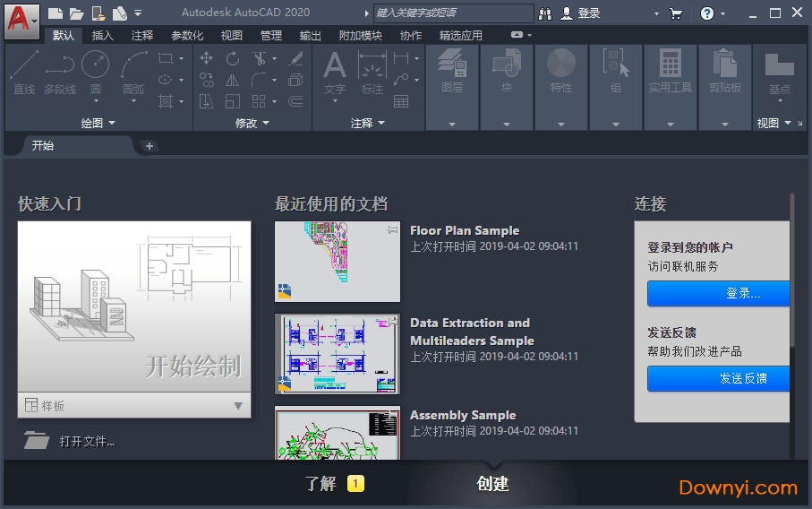Click the binoculars search icon
The height and width of the screenshot is (509, 812).
point(545,13)
